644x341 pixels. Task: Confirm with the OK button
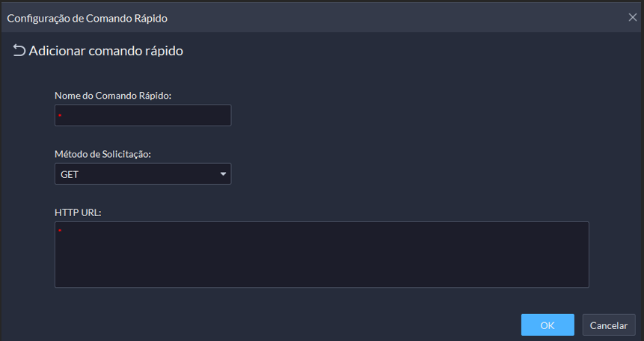(548, 325)
